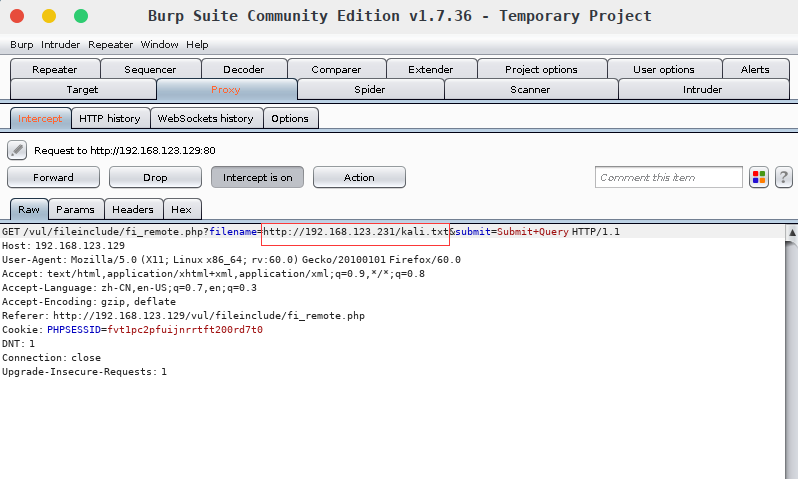This screenshot has height=479, width=798.
Task: Open the WebSockets history sub-tab
Action: (206, 119)
